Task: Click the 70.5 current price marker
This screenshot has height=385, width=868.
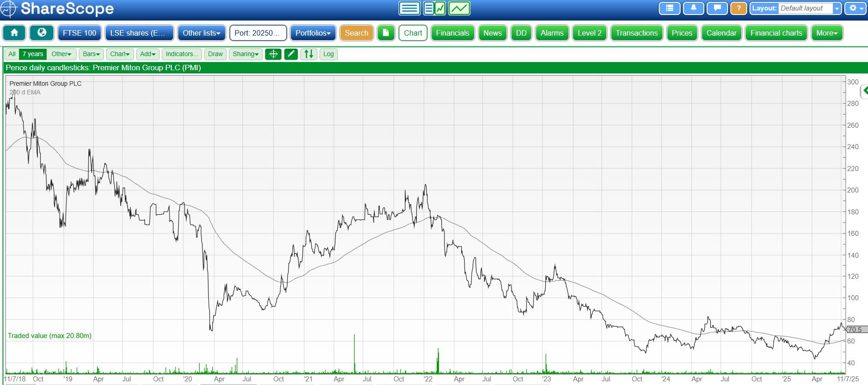Action: pos(856,329)
